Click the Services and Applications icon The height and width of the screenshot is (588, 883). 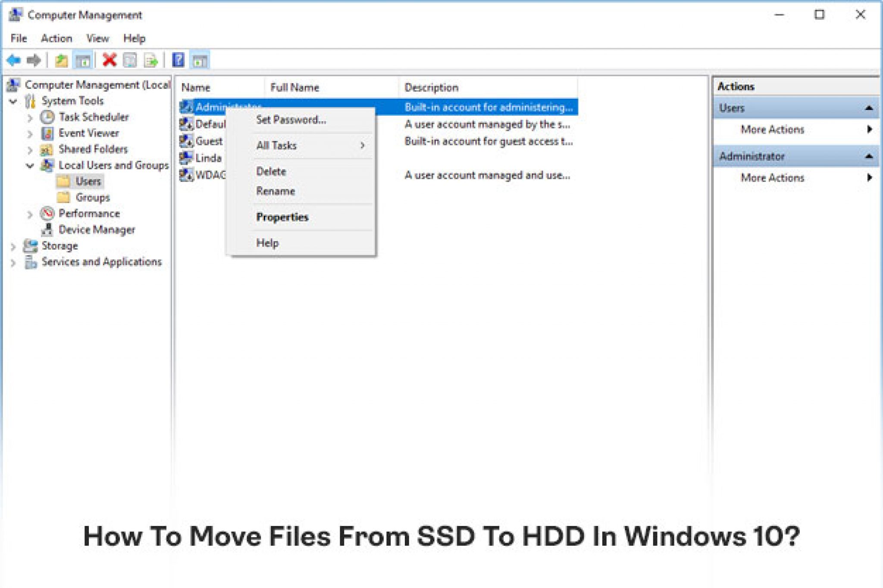(x=31, y=262)
